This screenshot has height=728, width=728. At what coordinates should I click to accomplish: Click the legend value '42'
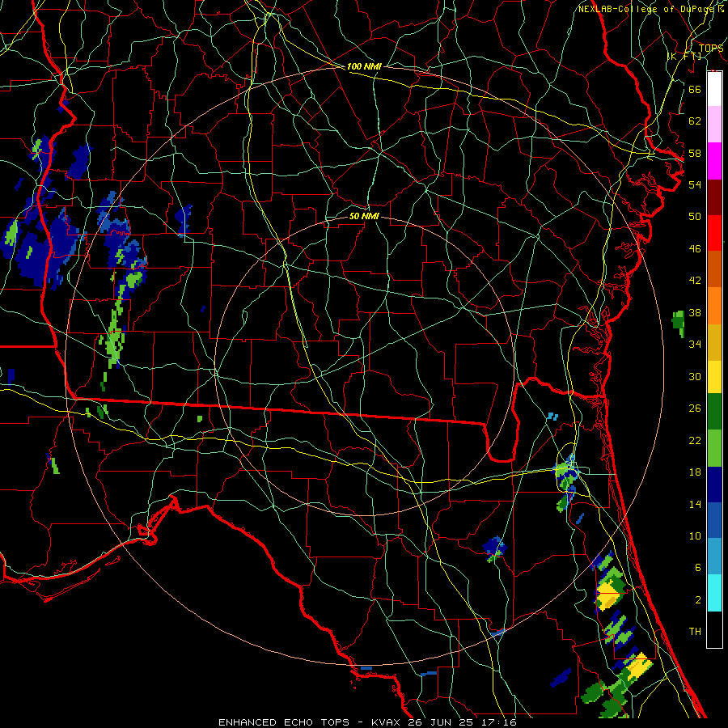point(695,281)
